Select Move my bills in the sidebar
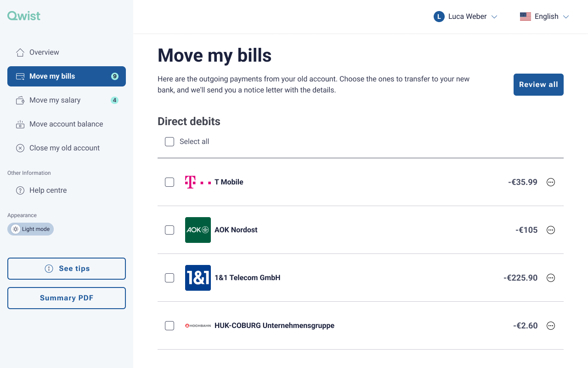Viewport: 588px width, 368px height. pyautogui.click(x=67, y=76)
